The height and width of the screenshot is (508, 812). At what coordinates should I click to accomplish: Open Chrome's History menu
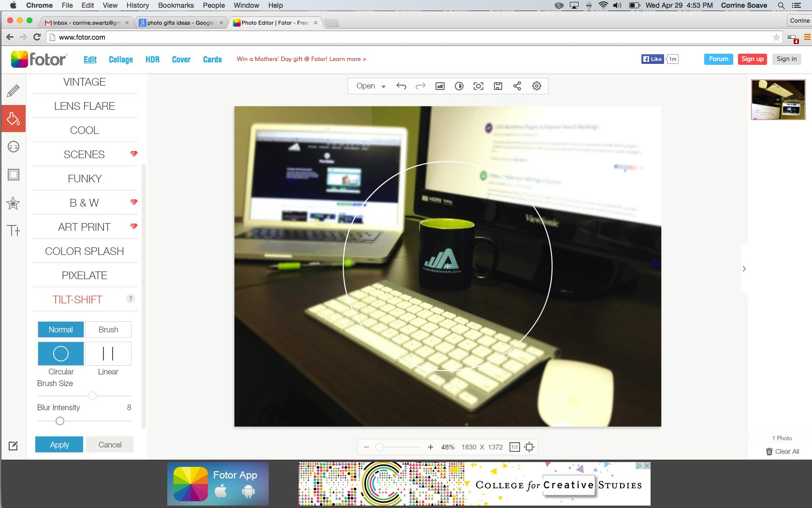pyautogui.click(x=138, y=5)
